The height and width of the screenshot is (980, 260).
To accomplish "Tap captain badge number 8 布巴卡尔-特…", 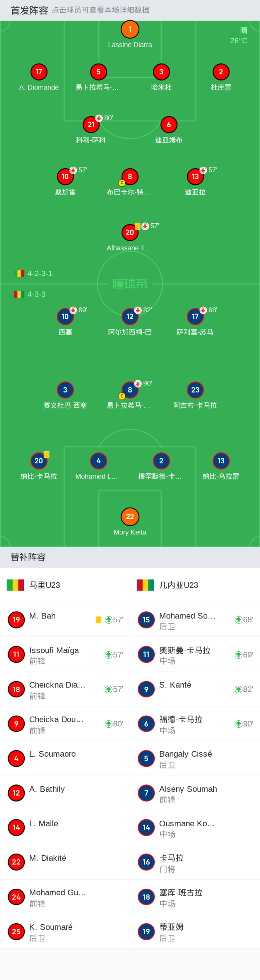I will [130, 176].
